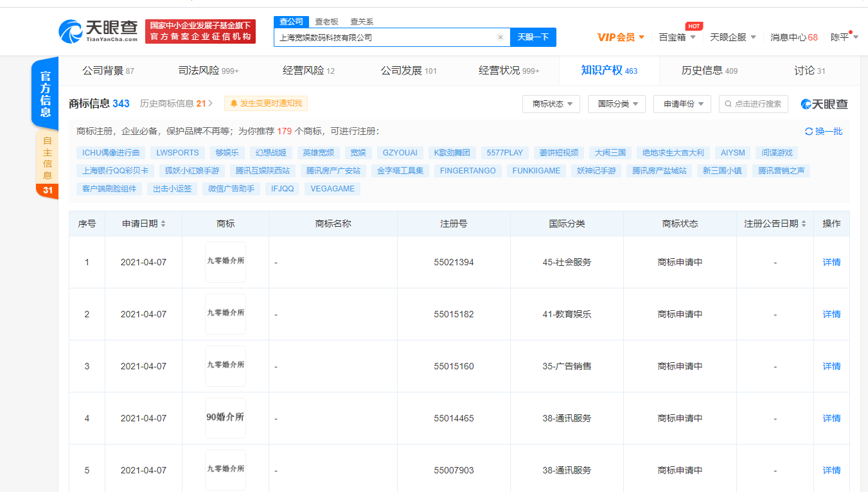Open 详情 for registration 55021394

(x=831, y=262)
